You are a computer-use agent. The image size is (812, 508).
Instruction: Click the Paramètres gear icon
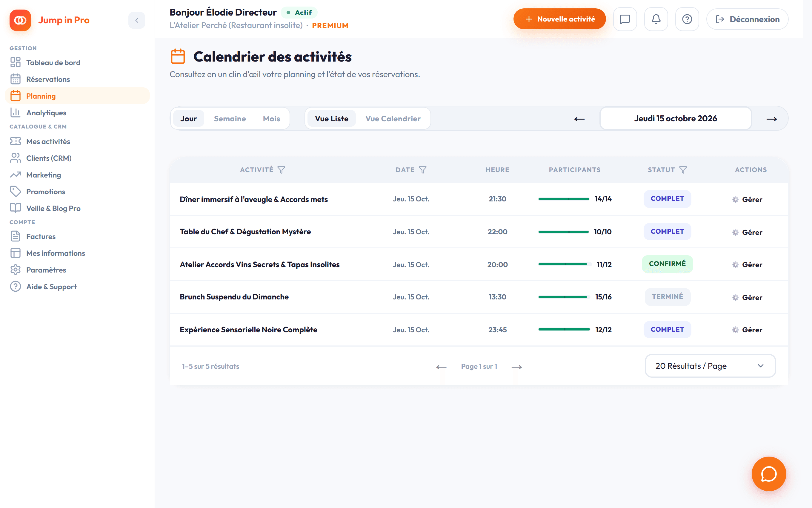[16, 270]
